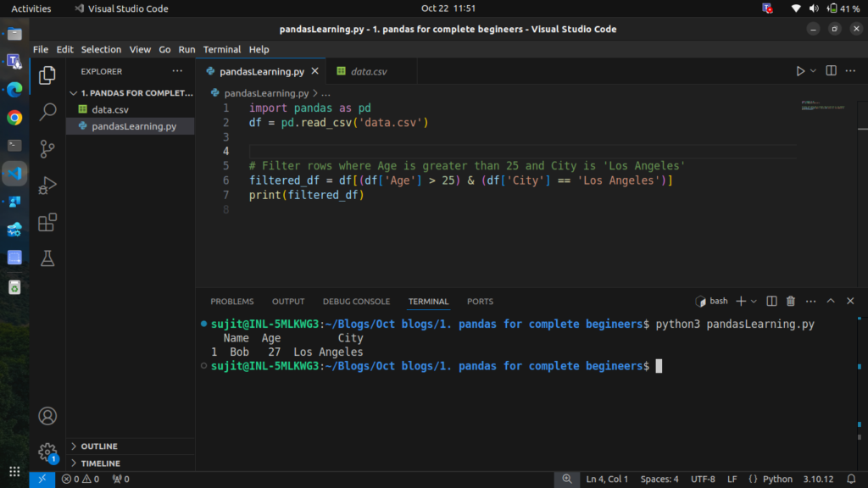
Task: Expand the Outline section
Action: pyautogui.click(x=99, y=446)
